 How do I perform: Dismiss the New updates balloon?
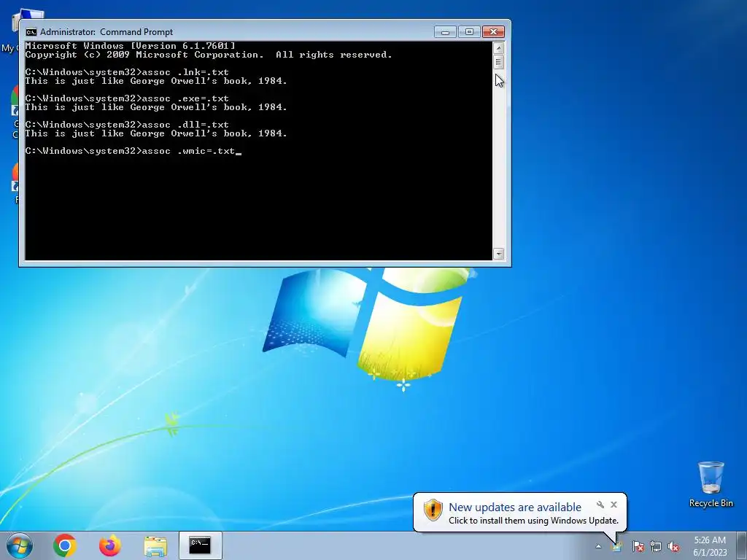(614, 505)
